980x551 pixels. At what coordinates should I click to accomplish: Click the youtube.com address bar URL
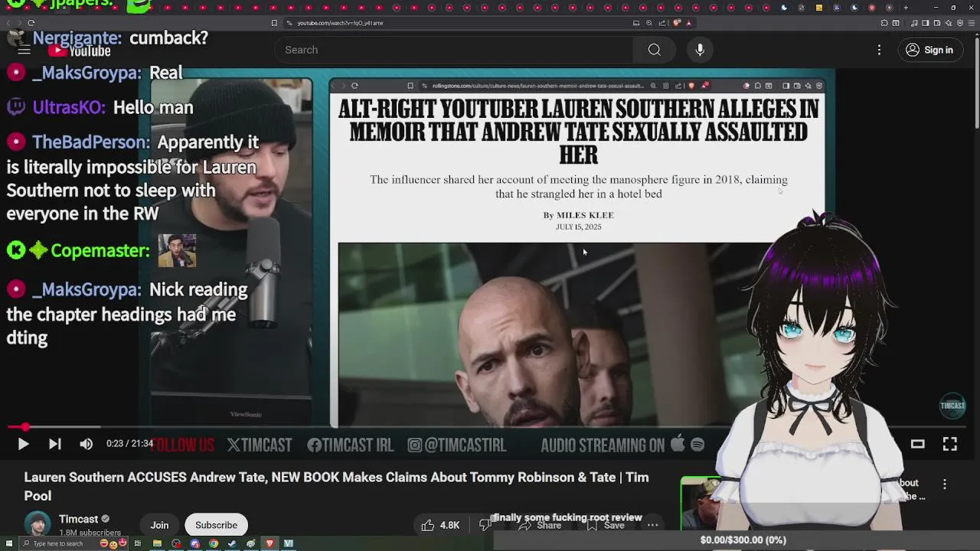click(340, 23)
